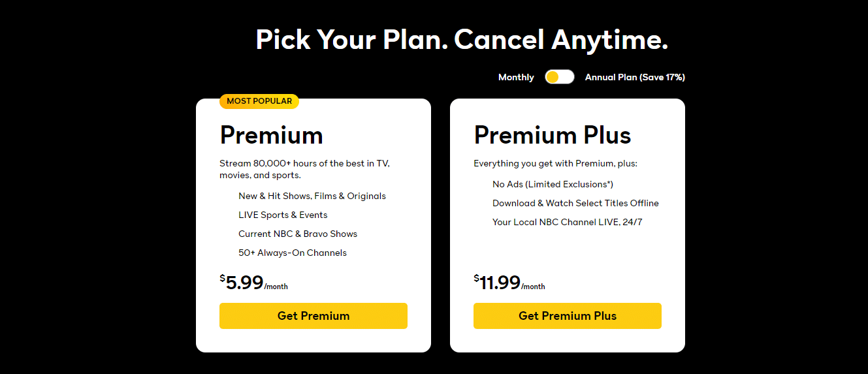Click the $5.99/month price
This screenshot has height=374, width=868.
point(253,283)
